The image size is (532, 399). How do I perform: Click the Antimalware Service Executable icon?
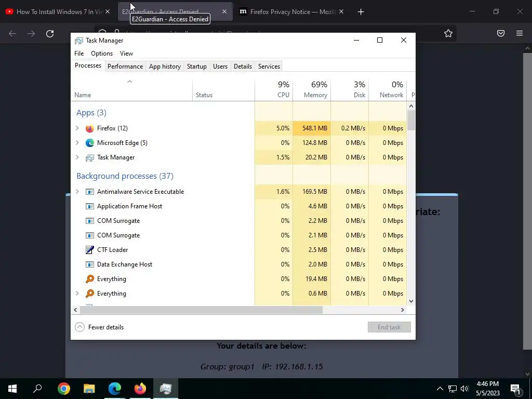click(89, 192)
